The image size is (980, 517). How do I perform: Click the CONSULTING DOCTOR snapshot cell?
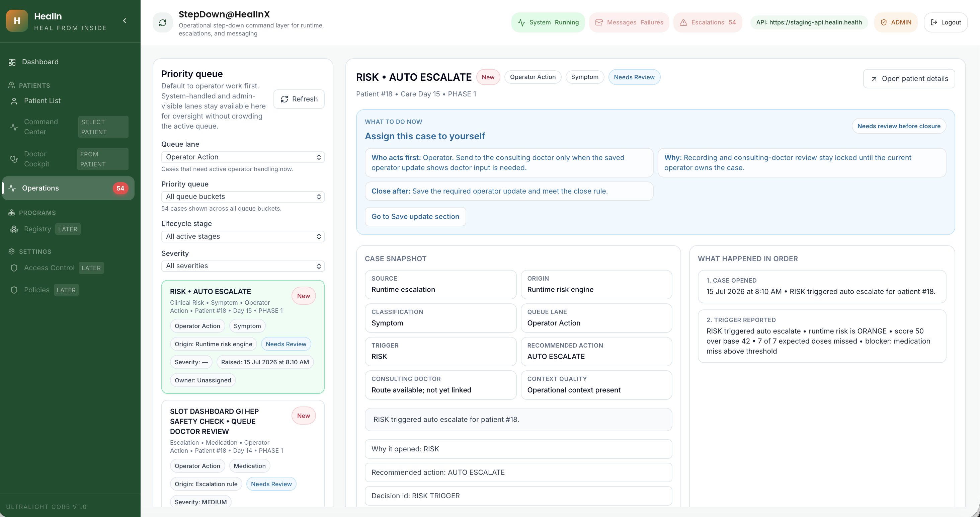pyautogui.click(x=440, y=385)
